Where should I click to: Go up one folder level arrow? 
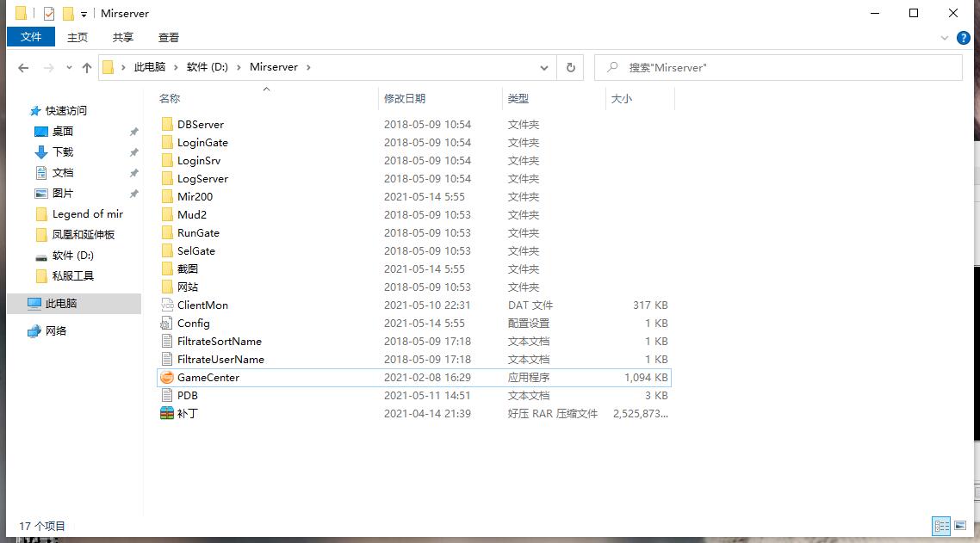tap(86, 67)
